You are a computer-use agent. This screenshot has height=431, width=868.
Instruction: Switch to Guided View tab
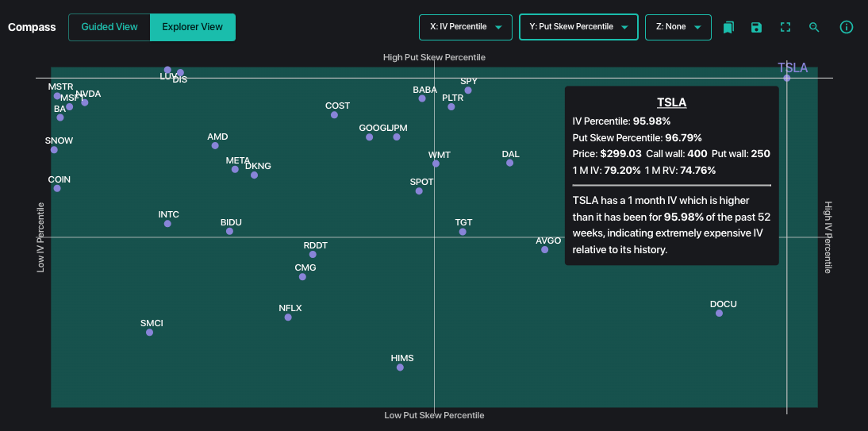coord(109,27)
